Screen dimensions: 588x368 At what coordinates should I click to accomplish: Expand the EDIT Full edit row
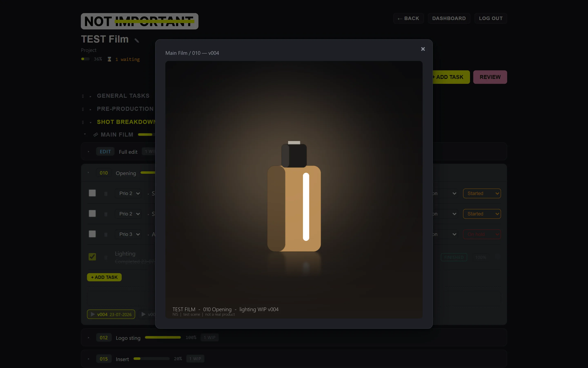(x=89, y=152)
